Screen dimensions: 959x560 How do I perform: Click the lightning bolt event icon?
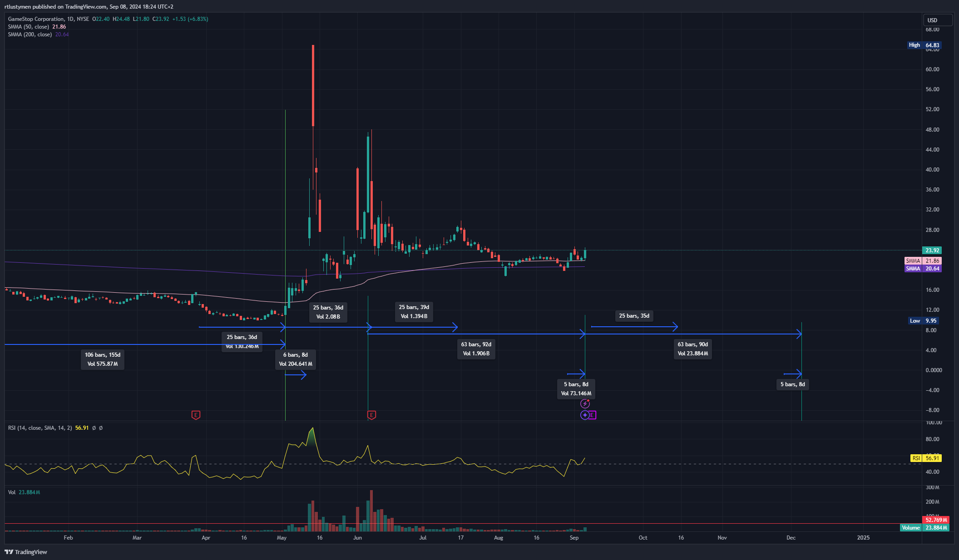[585, 403]
